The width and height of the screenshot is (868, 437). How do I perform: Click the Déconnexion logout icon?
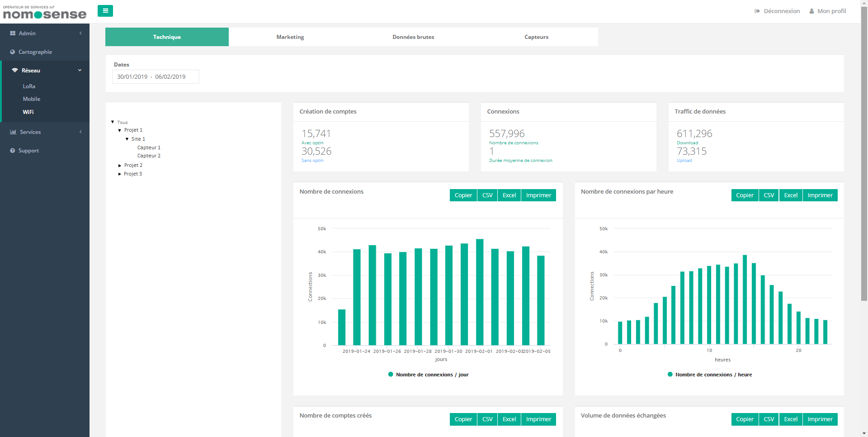click(x=757, y=11)
